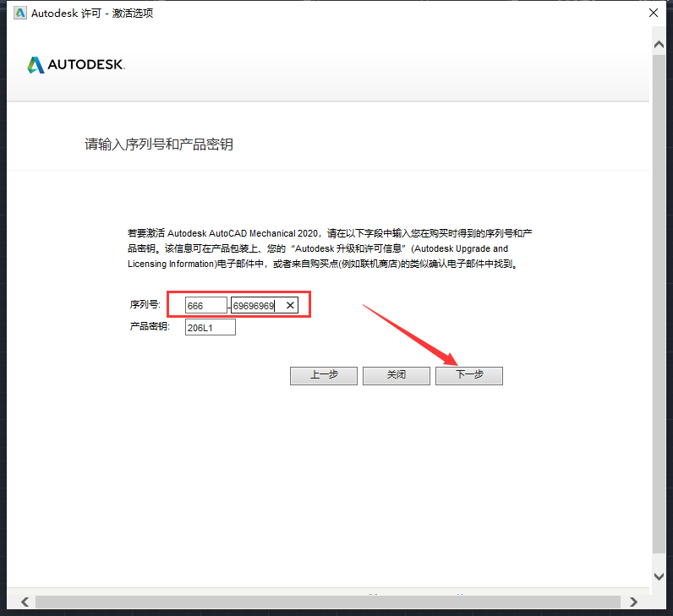Click the vertical scrollbar up arrow

point(659,45)
